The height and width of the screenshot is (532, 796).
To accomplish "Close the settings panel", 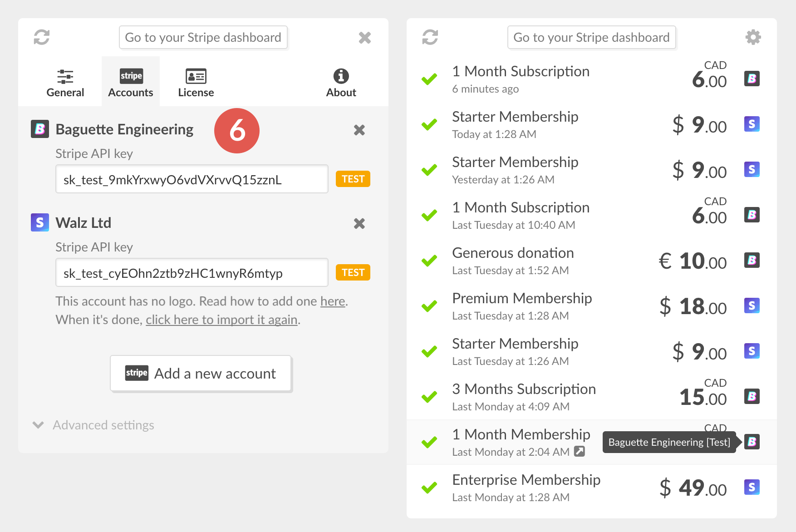I will [365, 38].
